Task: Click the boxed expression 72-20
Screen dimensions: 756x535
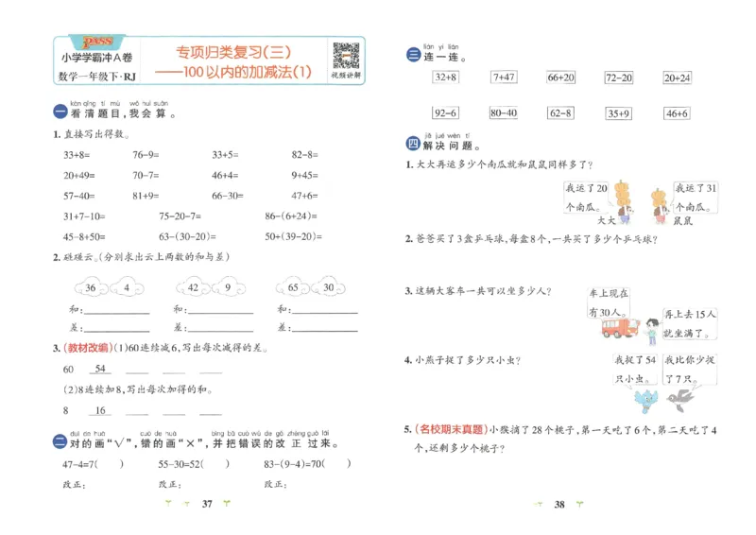Action: (x=619, y=78)
